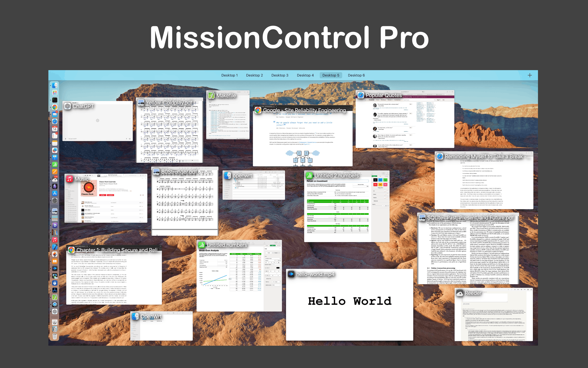Open QuickTime Player in the dock
This screenshot has height=368, width=588.
55,304
